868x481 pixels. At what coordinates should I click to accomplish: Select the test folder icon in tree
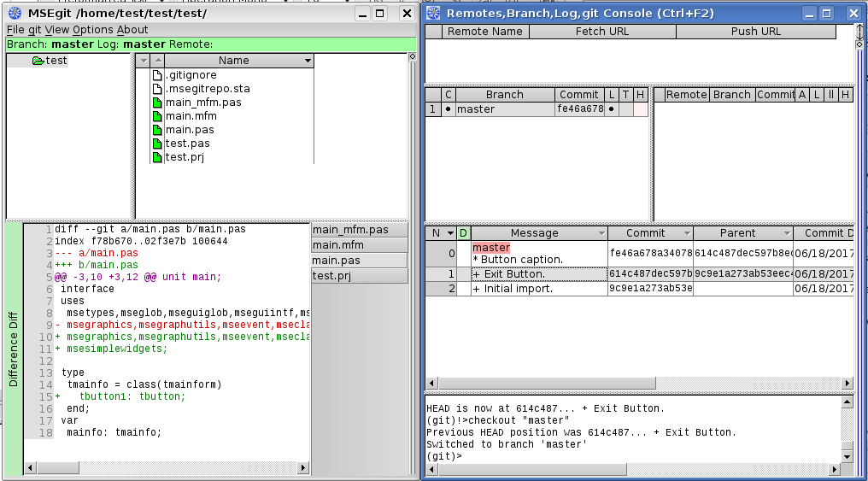coord(38,61)
